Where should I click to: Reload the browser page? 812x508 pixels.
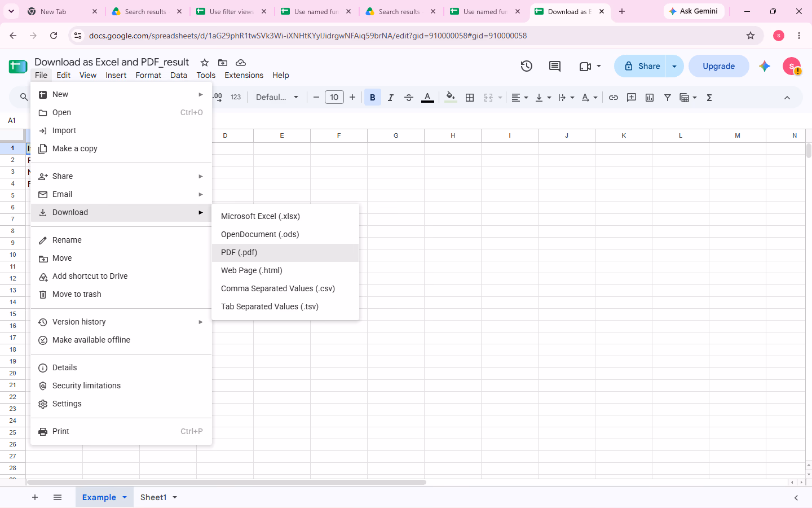point(54,36)
